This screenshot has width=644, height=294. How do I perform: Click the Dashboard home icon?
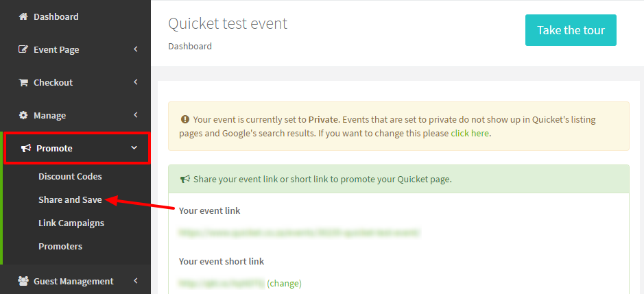24,17
